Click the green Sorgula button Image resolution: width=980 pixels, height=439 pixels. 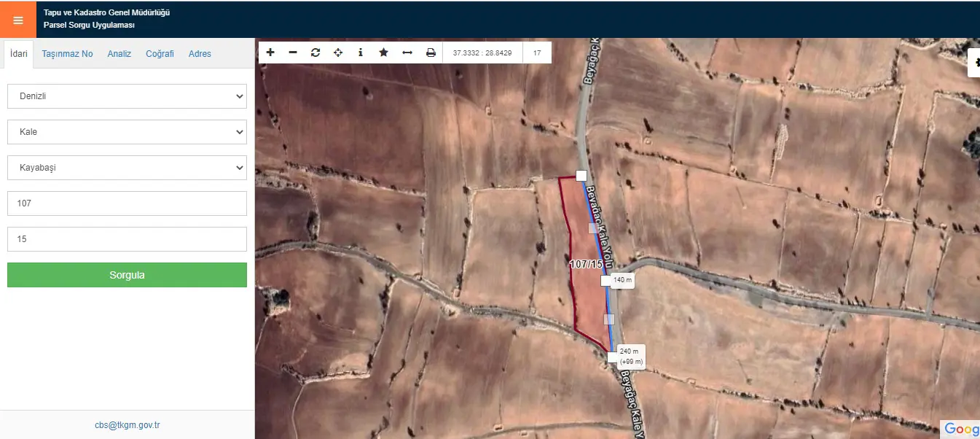(x=127, y=275)
